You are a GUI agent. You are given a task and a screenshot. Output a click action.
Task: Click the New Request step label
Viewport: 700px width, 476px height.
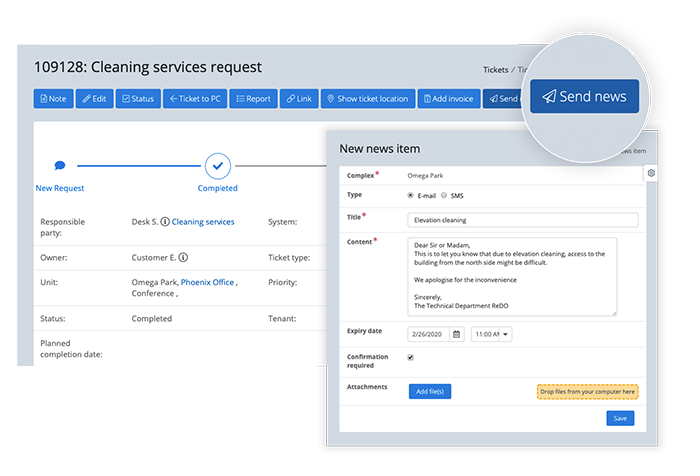tap(60, 188)
